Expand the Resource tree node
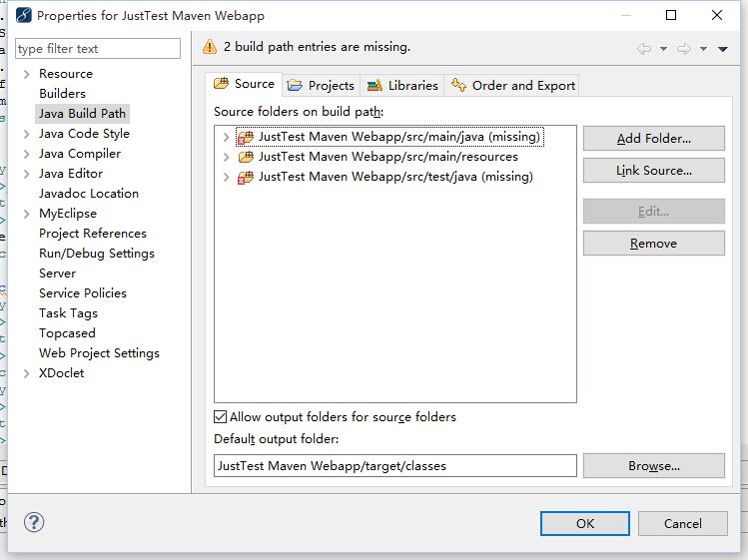748x560 pixels. click(27, 74)
